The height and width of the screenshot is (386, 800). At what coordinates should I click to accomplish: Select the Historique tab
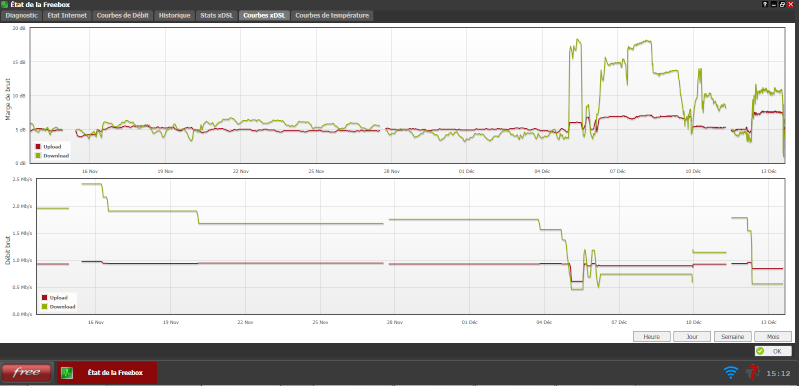pos(174,15)
